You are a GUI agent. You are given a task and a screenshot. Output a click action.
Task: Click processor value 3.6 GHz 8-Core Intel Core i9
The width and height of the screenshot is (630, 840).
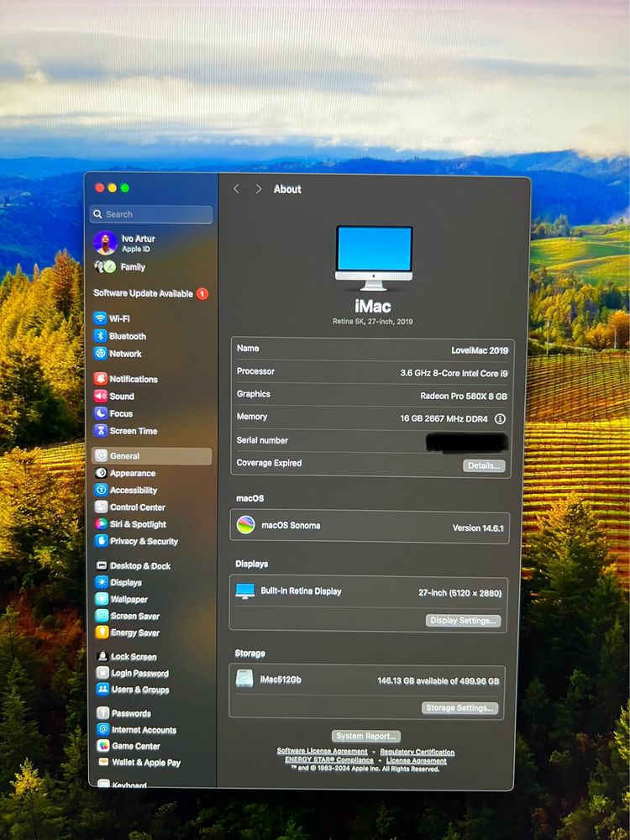[454, 374]
